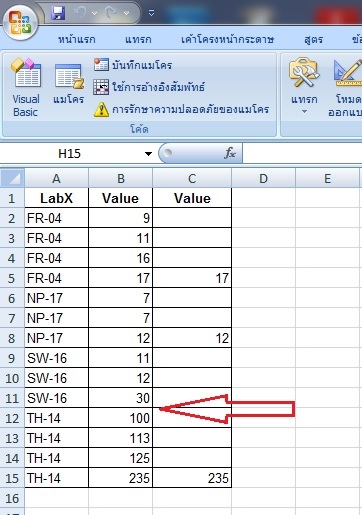The height and width of the screenshot is (515, 362).
Task: Click the LabX header cell
Action: click(x=56, y=198)
